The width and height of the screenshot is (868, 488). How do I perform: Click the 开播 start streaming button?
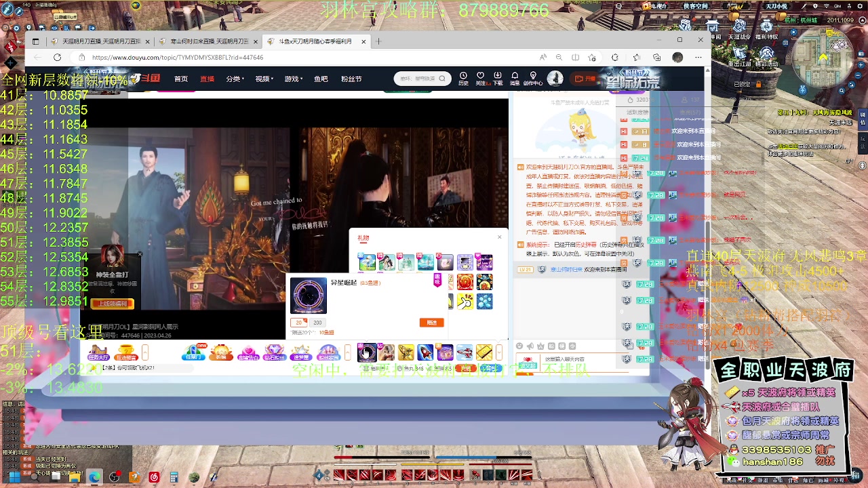[586, 79]
